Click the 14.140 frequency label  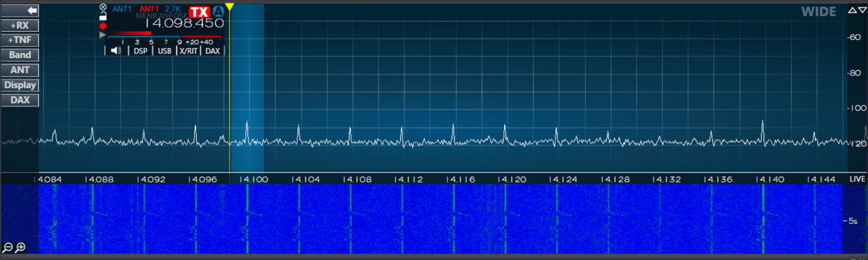coord(770,179)
